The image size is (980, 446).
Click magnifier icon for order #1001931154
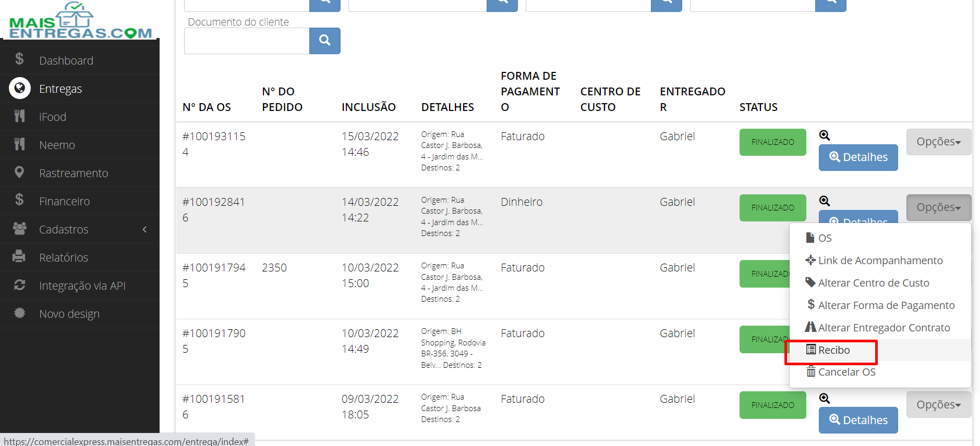click(x=825, y=135)
